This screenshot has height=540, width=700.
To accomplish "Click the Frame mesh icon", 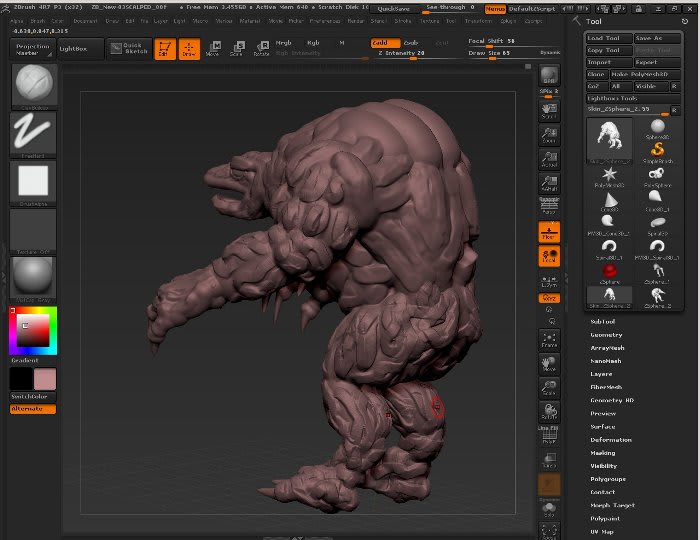I will tap(549, 340).
